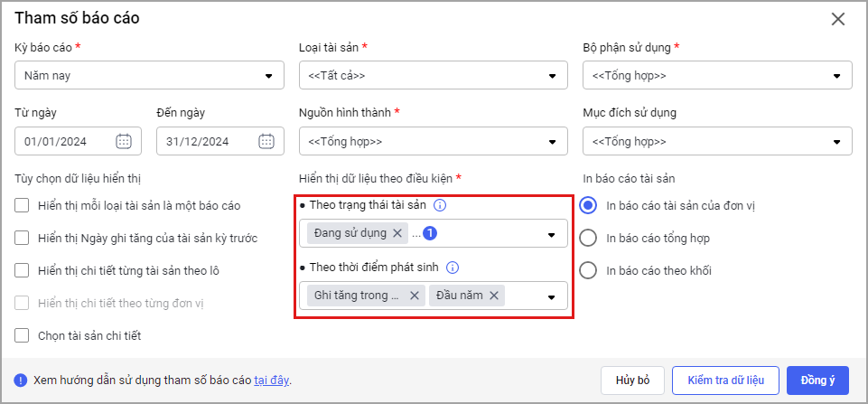Open the Loại tài sản dropdown
The height and width of the screenshot is (404, 868).
coord(552,76)
